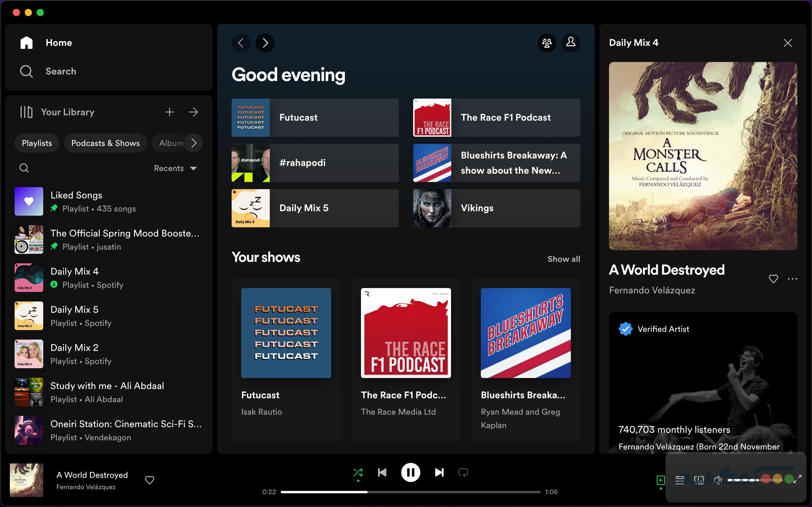
Task: Switch to the Podcasts & Shows filter
Action: pos(105,143)
